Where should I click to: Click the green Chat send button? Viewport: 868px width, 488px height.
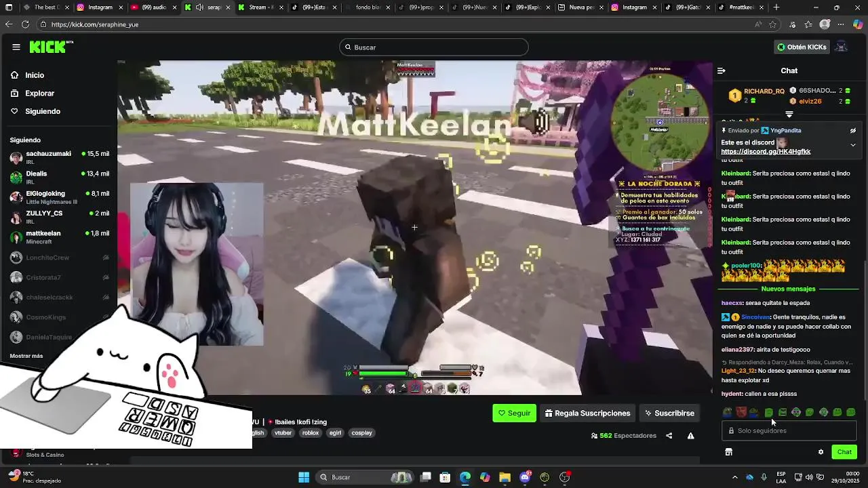(x=844, y=452)
